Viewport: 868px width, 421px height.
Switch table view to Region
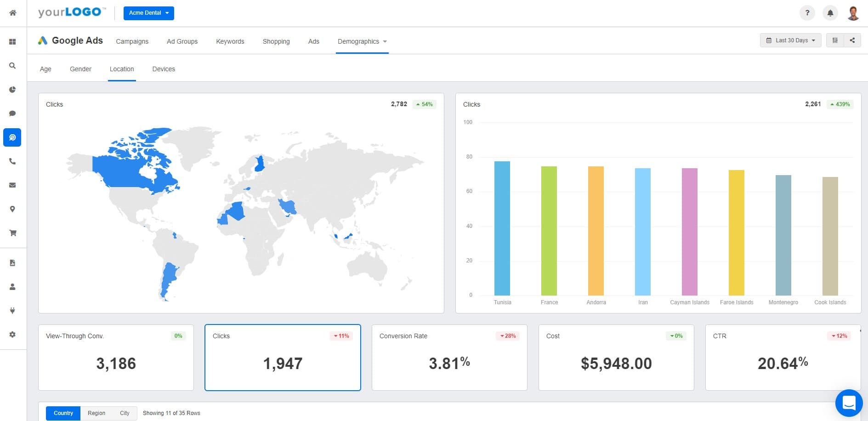(96, 413)
